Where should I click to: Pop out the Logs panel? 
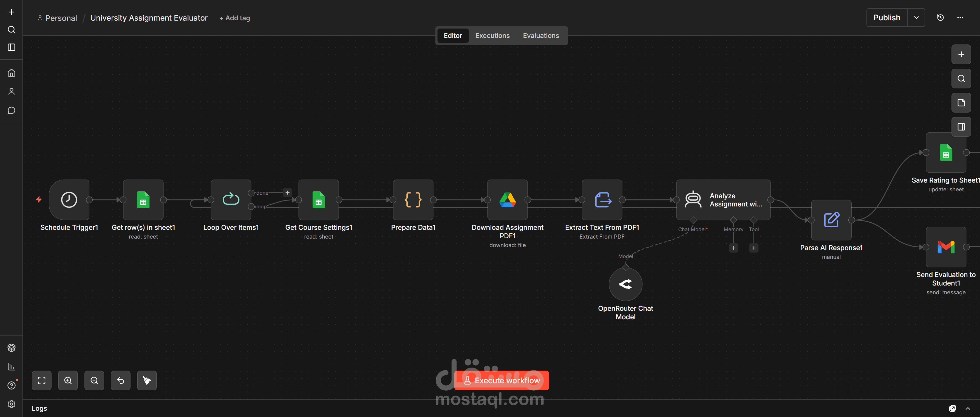(x=952, y=408)
